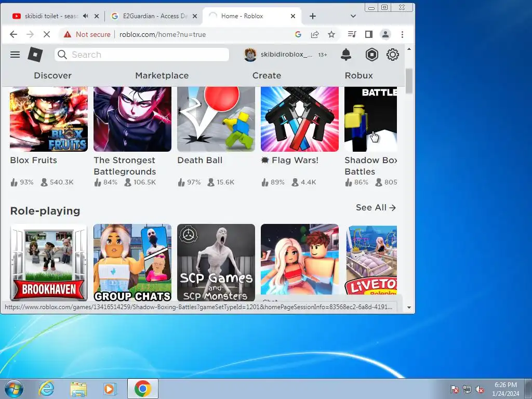532x399 pixels.
Task: Click inside the Roblox Search field
Action: (142, 55)
